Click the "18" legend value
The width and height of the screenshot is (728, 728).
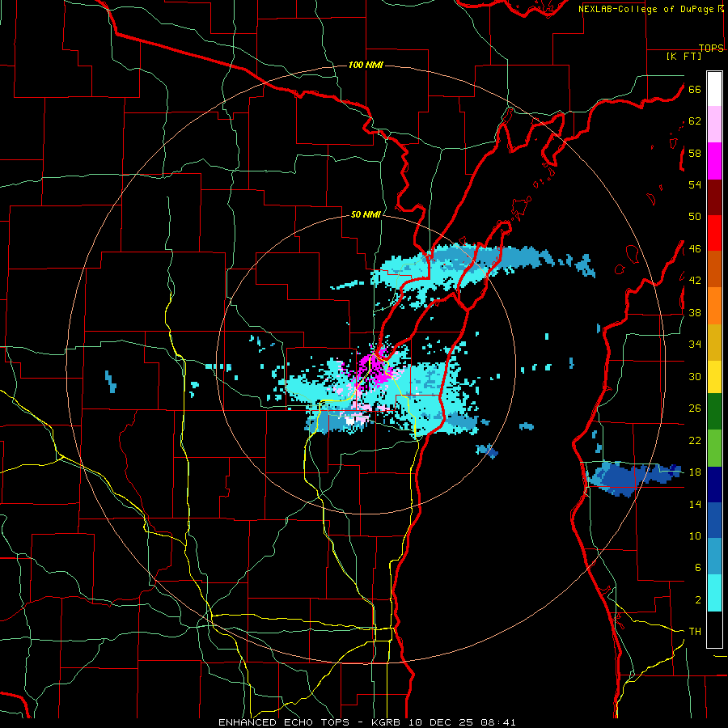695,472
